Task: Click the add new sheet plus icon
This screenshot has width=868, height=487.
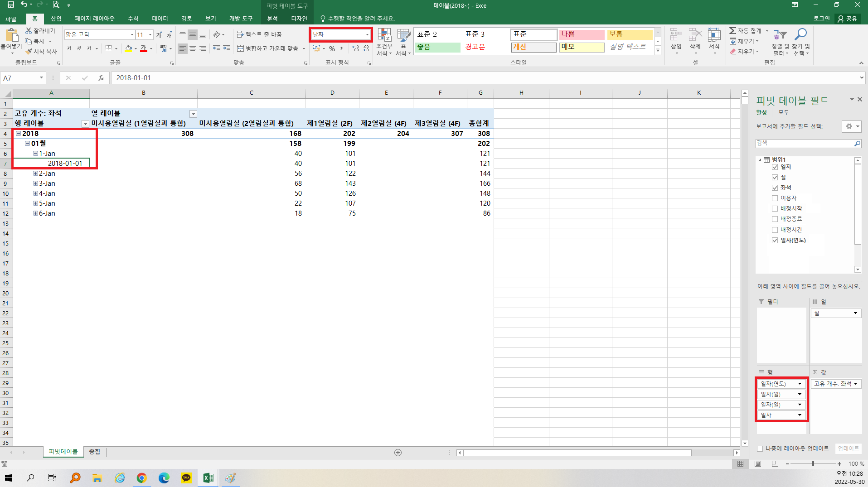Action: (x=398, y=453)
